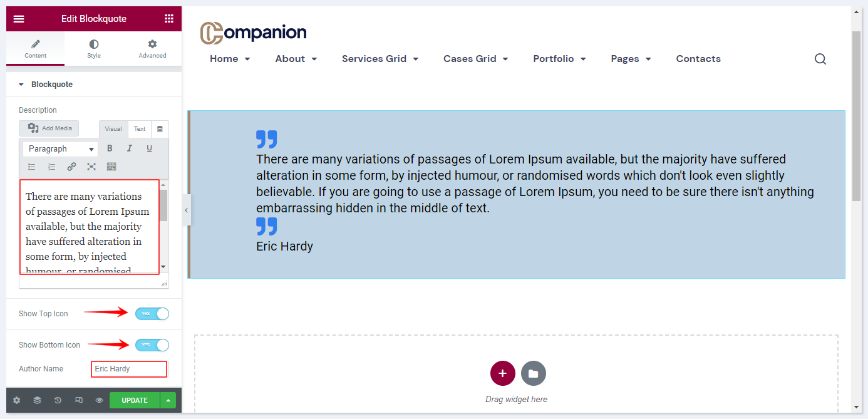The image size is (868, 419).
Task: Collapse the Blockquote section
Action: tap(46, 85)
